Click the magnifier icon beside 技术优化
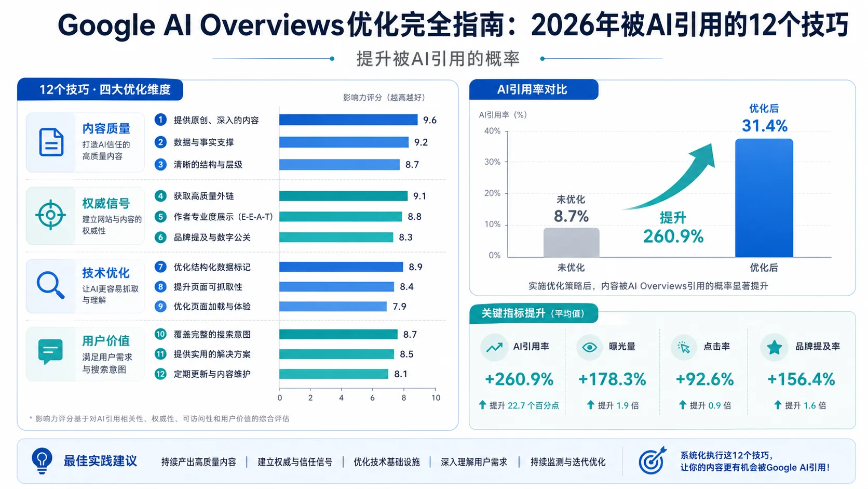Screen dimensions: 868x489 tap(50, 285)
